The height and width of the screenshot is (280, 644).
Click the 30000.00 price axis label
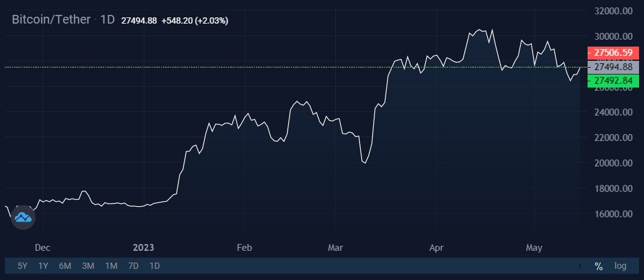(613, 37)
